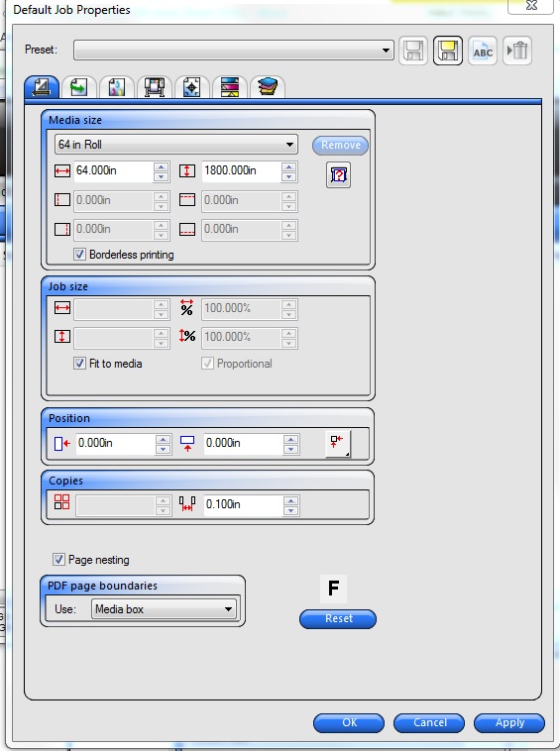The image size is (560, 751).
Task: Select the registration marks tab icon
Action: (x=191, y=87)
